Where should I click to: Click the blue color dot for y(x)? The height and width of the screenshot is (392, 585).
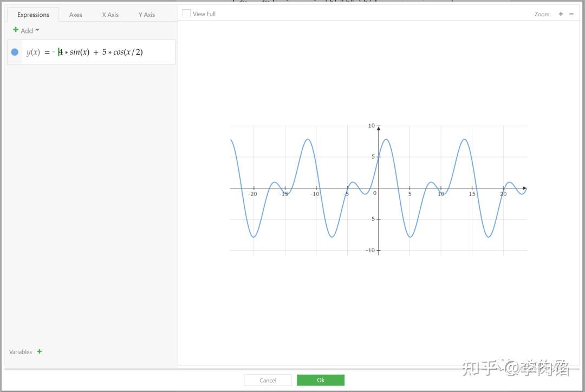tap(15, 52)
